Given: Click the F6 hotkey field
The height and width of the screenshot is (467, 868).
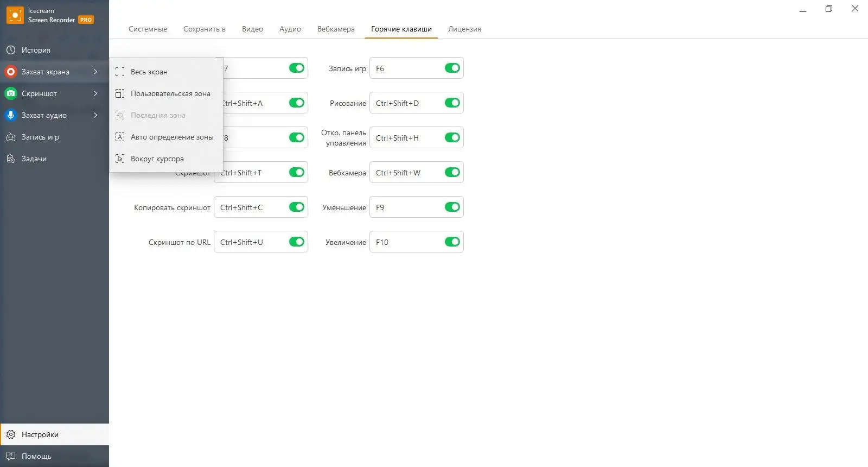Looking at the screenshot, I should point(417,68).
